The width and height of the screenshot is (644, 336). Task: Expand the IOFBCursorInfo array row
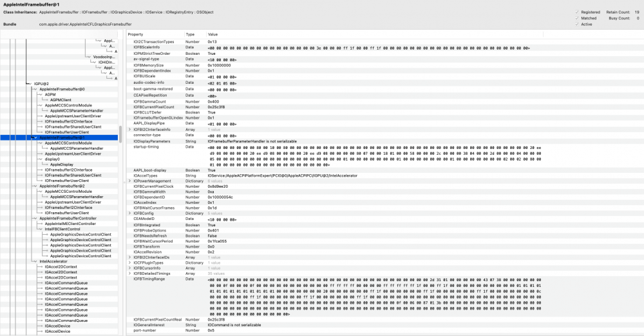[x=130, y=268]
